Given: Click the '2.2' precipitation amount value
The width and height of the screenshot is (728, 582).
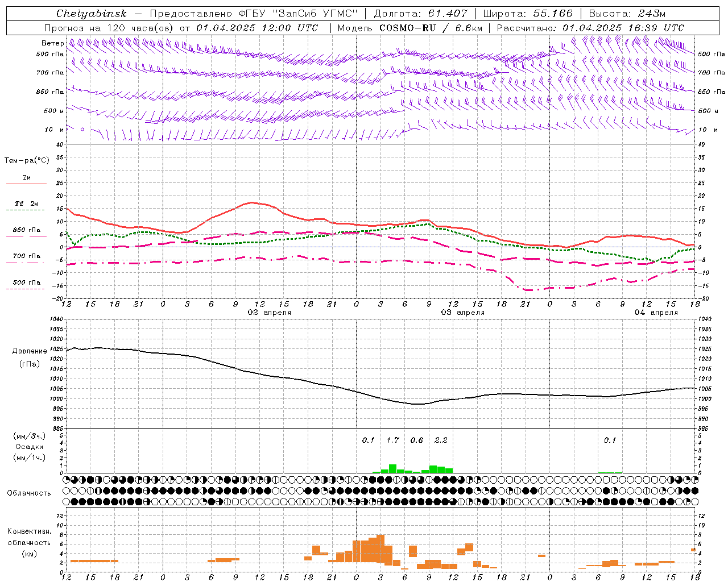Looking at the screenshot, I should 441,440.
